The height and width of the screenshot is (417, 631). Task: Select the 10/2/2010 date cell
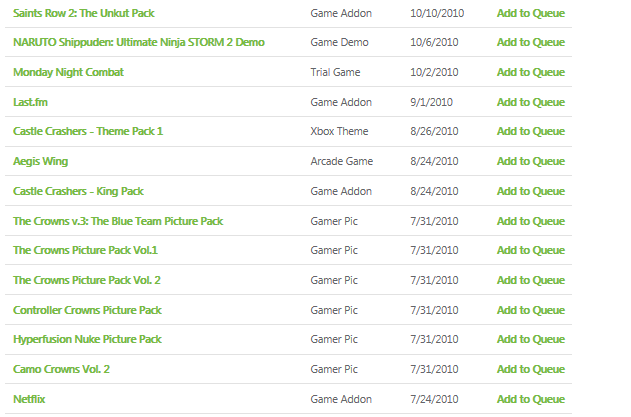point(434,72)
